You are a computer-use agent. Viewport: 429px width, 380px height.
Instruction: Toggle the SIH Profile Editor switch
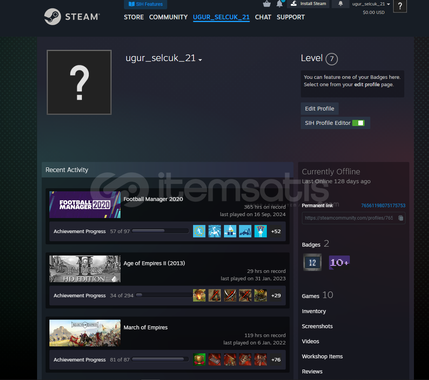tap(358, 123)
